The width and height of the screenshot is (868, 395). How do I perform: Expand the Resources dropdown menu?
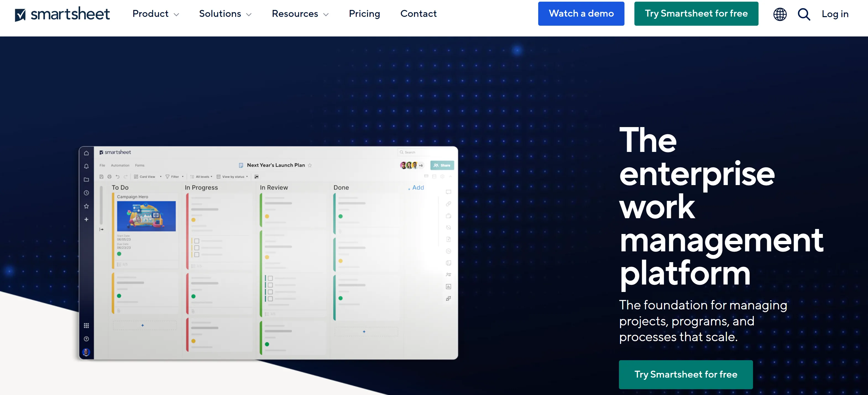pyautogui.click(x=300, y=14)
